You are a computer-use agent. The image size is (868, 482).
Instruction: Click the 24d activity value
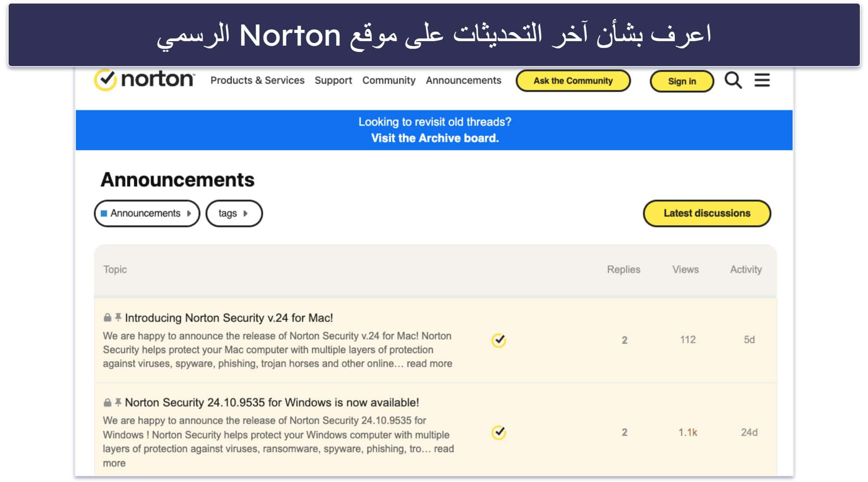point(749,433)
